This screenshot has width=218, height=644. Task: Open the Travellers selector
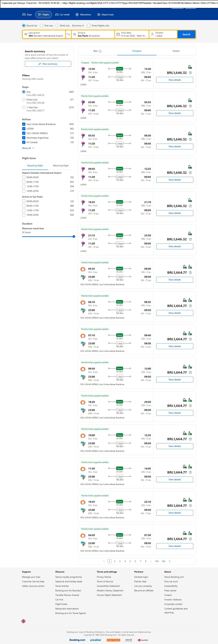point(163,34)
